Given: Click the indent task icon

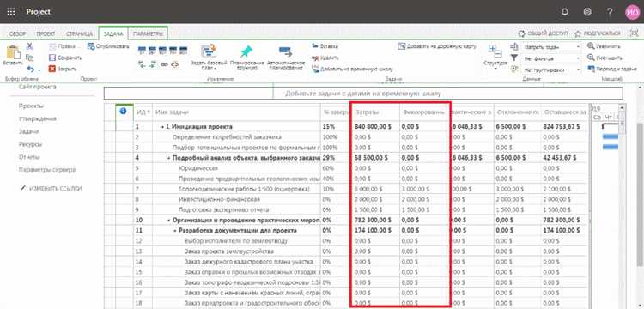Looking at the screenshot, I should pos(153,64).
